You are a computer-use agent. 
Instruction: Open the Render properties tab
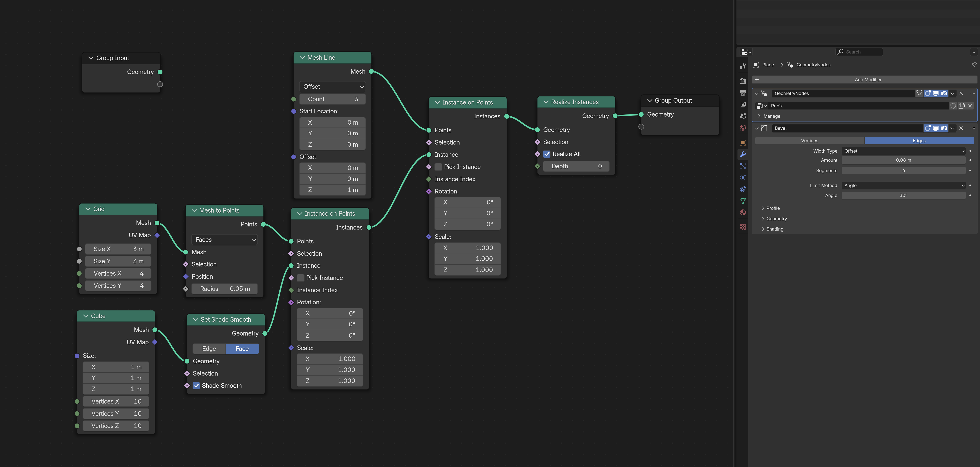click(x=743, y=81)
